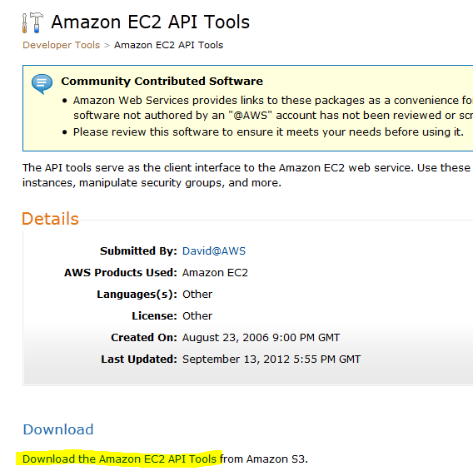Click the blue speech bubble community icon
This screenshot has height=476, width=473.
pyautogui.click(x=42, y=84)
